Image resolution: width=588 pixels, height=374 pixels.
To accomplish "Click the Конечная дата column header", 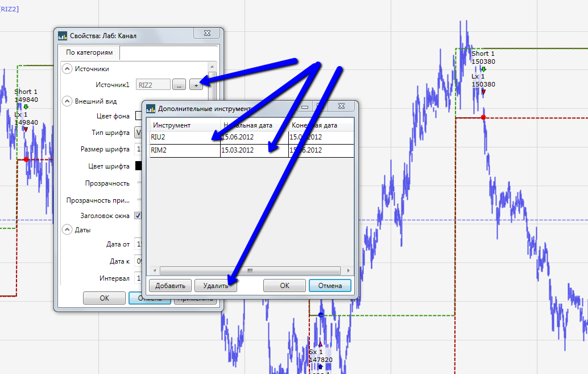I will pyautogui.click(x=314, y=125).
